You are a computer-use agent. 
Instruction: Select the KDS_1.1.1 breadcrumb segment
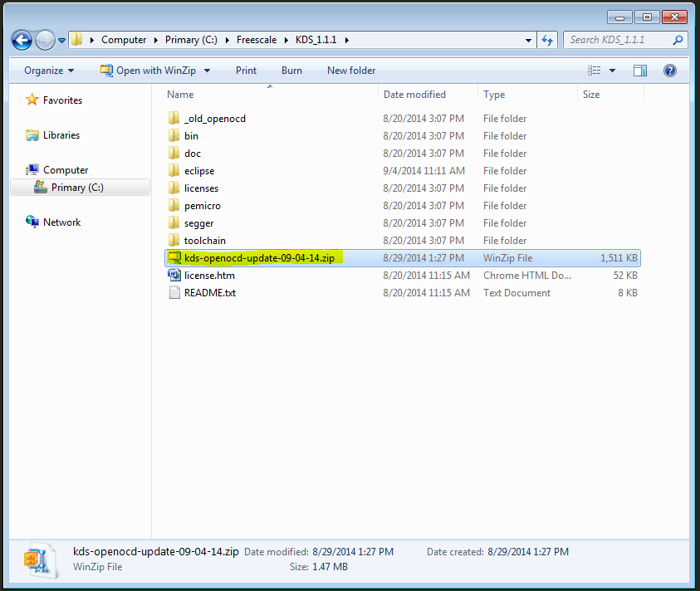click(316, 40)
